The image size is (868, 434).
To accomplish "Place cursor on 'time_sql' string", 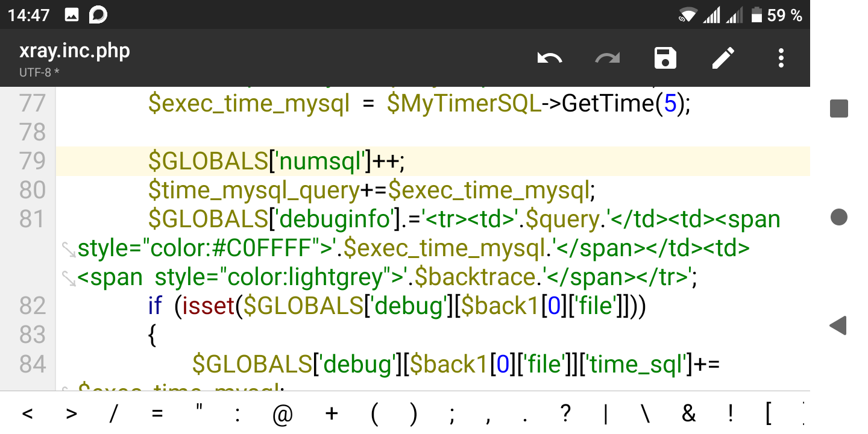I will 638,365.
